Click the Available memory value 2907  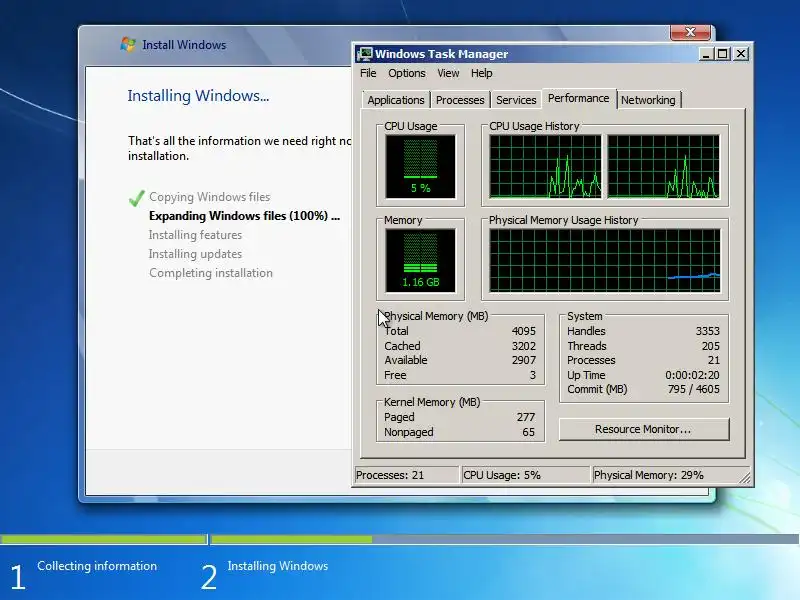pos(523,360)
